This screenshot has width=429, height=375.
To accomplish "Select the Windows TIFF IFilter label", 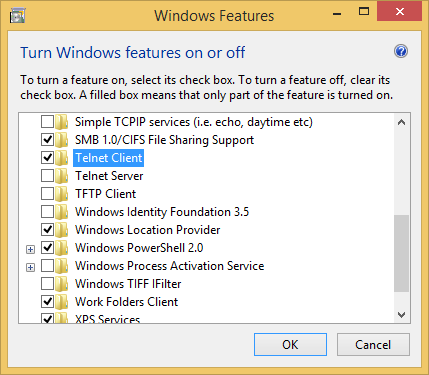I will pos(128,284).
